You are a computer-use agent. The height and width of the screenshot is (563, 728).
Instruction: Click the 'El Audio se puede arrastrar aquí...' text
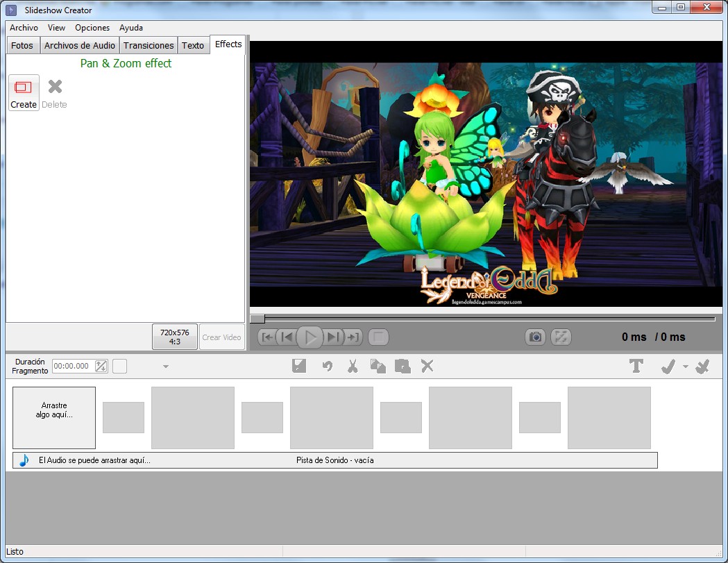(94, 460)
